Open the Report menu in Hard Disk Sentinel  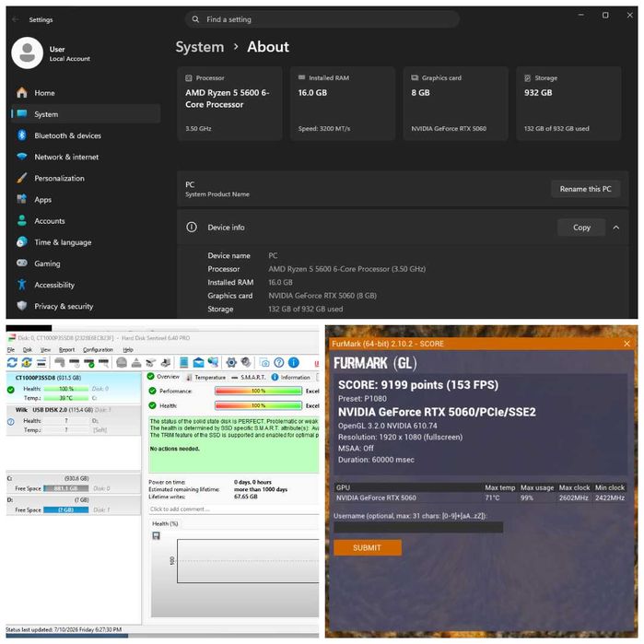pos(66,349)
